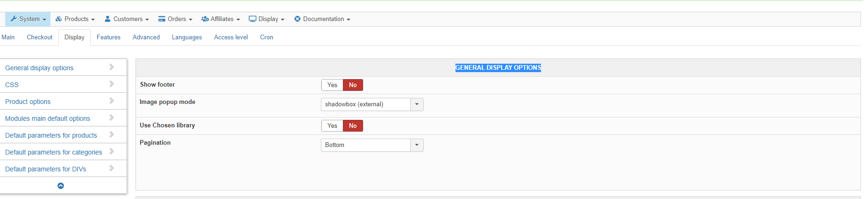Image resolution: width=868 pixels, height=199 pixels.
Task: Click the Documentation lifebuoy icon
Action: [297, 19]
